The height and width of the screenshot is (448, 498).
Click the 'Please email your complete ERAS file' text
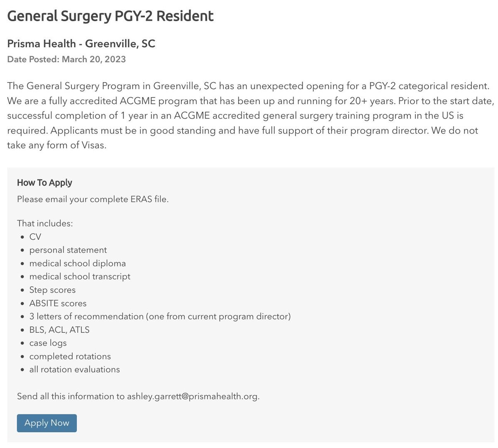93,199
